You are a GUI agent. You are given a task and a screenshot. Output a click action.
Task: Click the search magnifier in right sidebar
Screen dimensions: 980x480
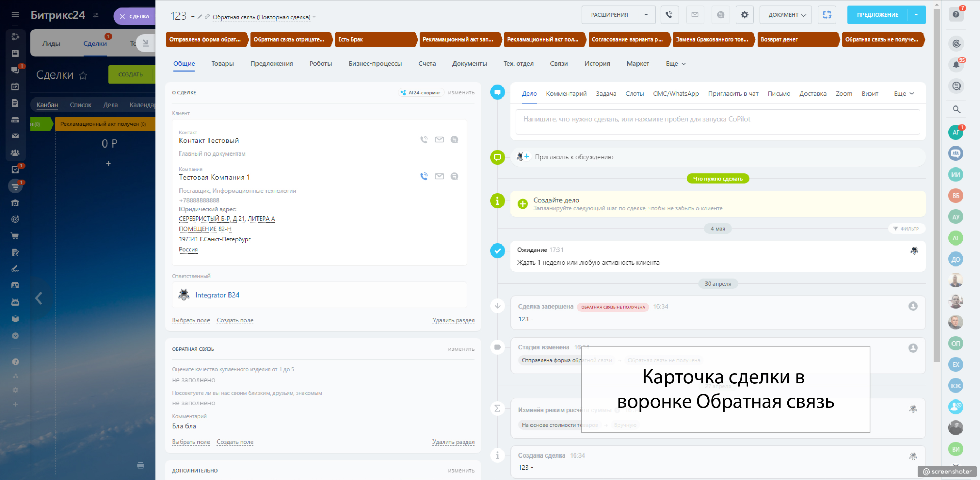[956, 109]
